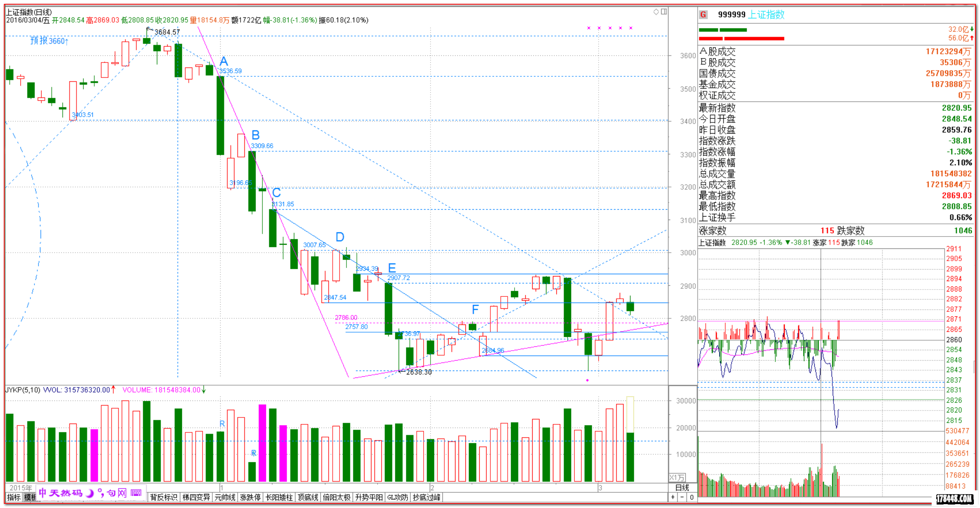Image resolution: width=980 pixels, height=508 pixels.
Task: Click the 今日开盘 row
Action: click(x=836, y=119)
